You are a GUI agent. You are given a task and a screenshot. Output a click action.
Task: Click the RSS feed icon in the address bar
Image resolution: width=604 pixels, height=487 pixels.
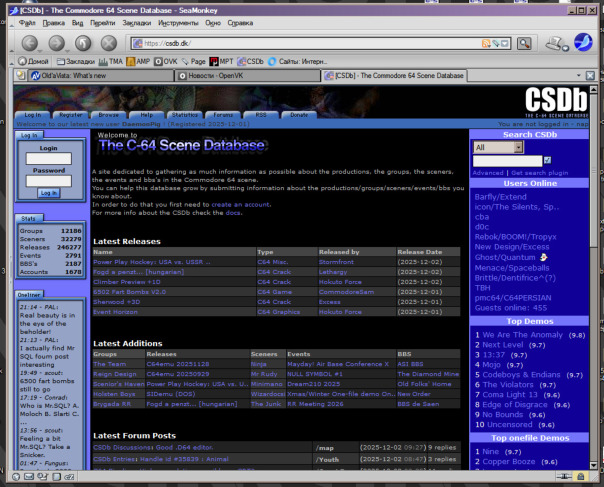(x=486, y=44)
